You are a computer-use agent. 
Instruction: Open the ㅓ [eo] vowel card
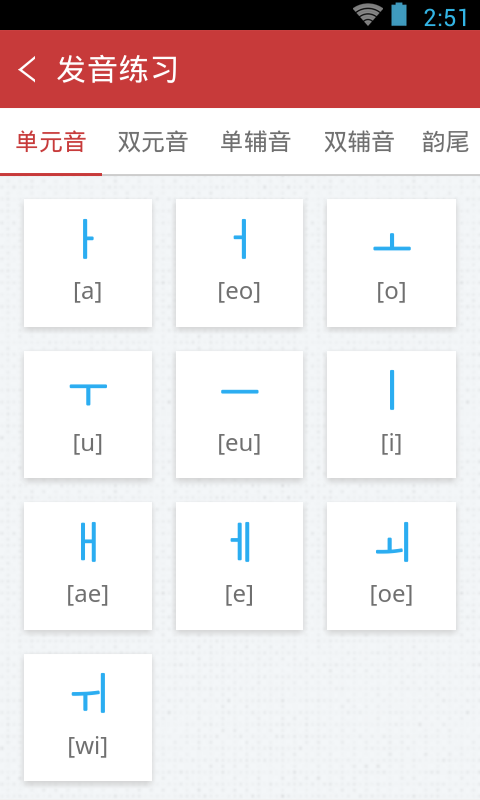[x=239, y=263]
